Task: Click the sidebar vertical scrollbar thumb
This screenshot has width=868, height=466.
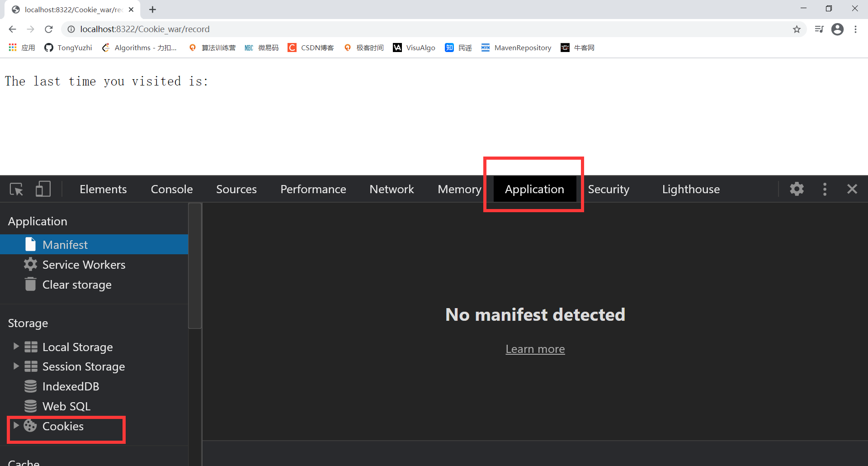Action: pyautogui.click(x=195, y=266)
